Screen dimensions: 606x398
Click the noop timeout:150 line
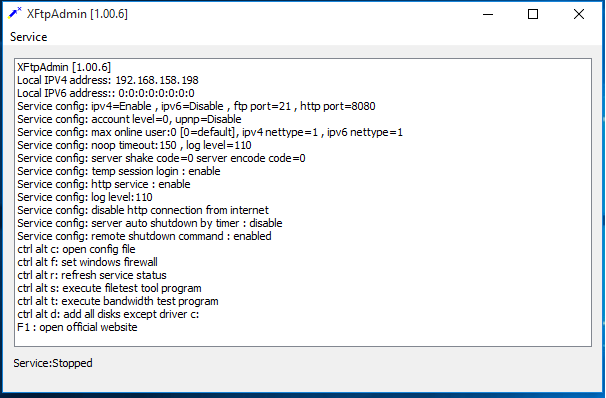point(134,145)
